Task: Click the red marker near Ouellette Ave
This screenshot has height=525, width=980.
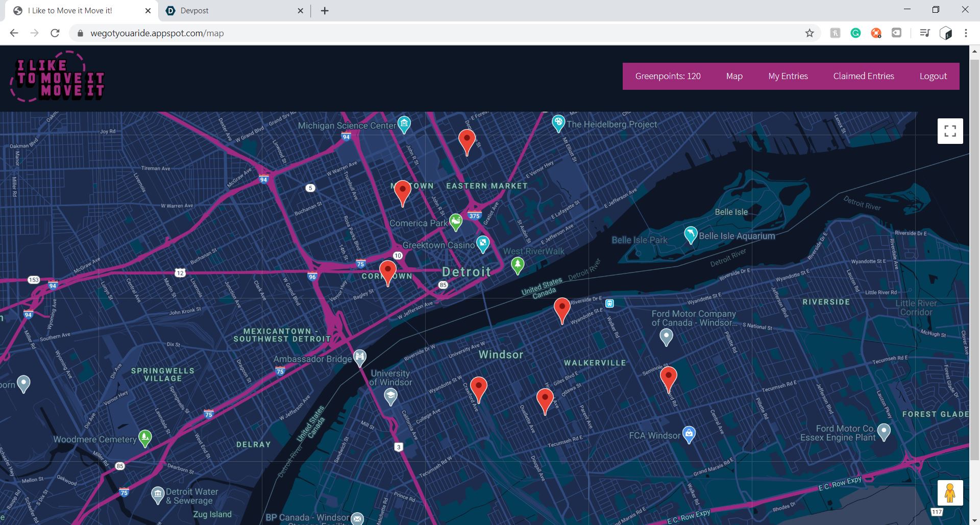Action: pos(545,401)
